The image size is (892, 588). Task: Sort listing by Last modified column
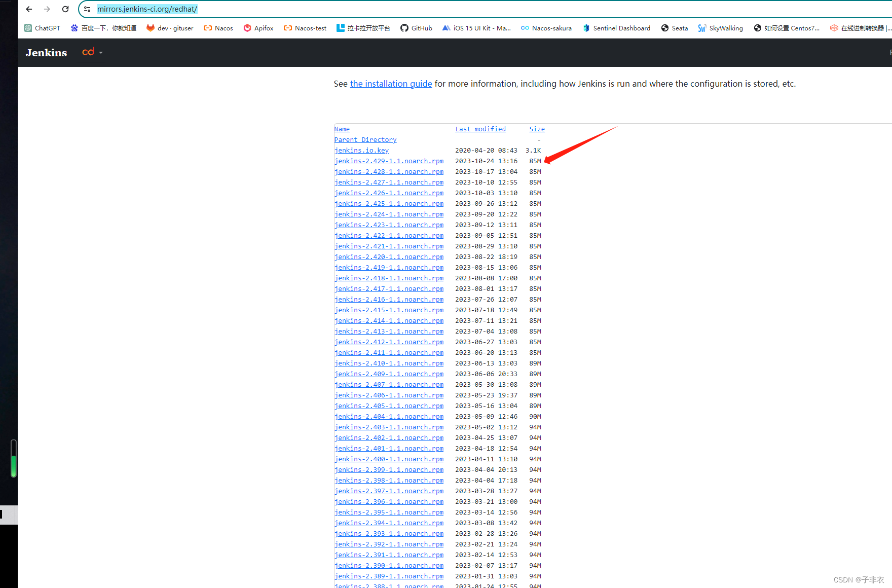(x=480, y=129)
